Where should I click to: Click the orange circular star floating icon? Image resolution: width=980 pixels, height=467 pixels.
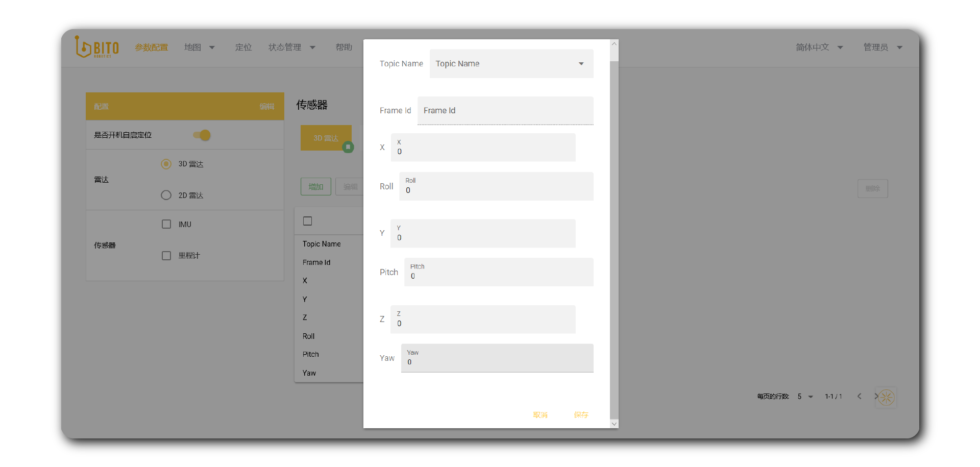click(x=886, y=398)
